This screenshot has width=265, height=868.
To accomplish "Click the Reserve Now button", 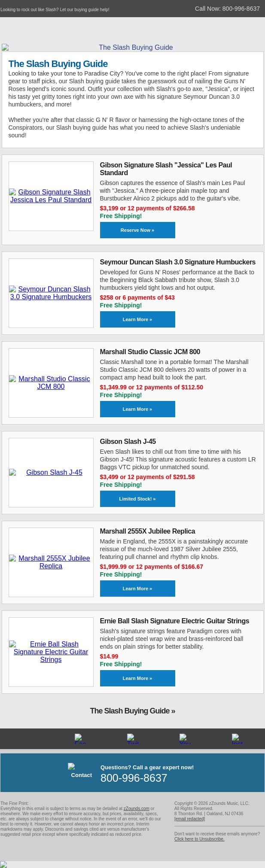I will (x=137, y=230).
